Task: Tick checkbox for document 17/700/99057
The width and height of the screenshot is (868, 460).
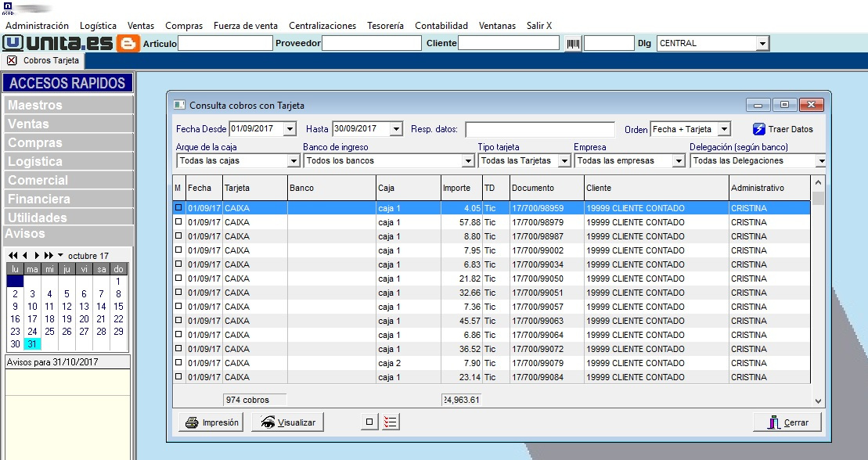Action: [x=178, y=306]
